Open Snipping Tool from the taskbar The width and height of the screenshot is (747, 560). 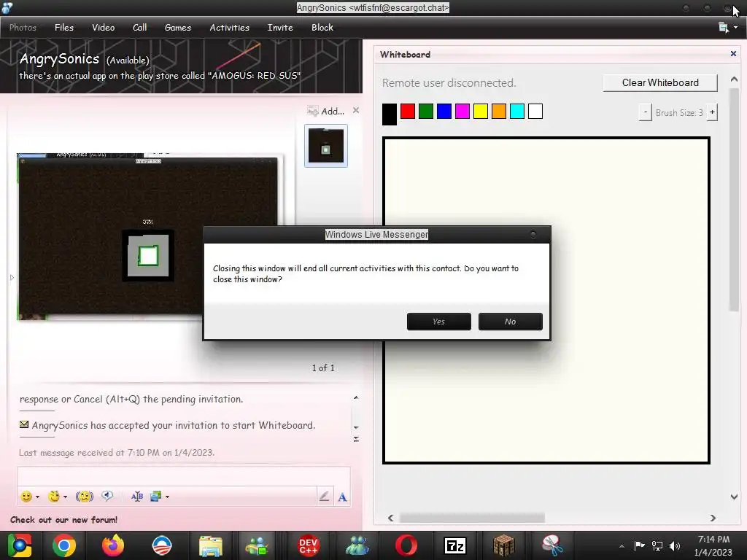[x=552, y=545]
